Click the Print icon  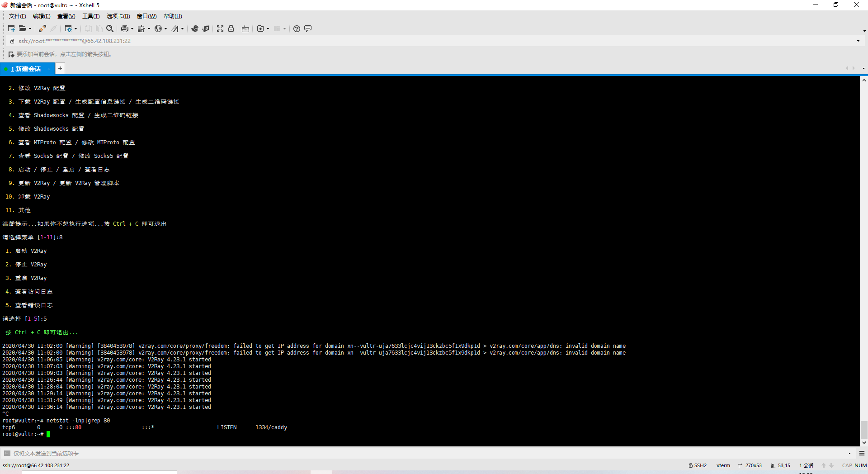pos(124,28)
